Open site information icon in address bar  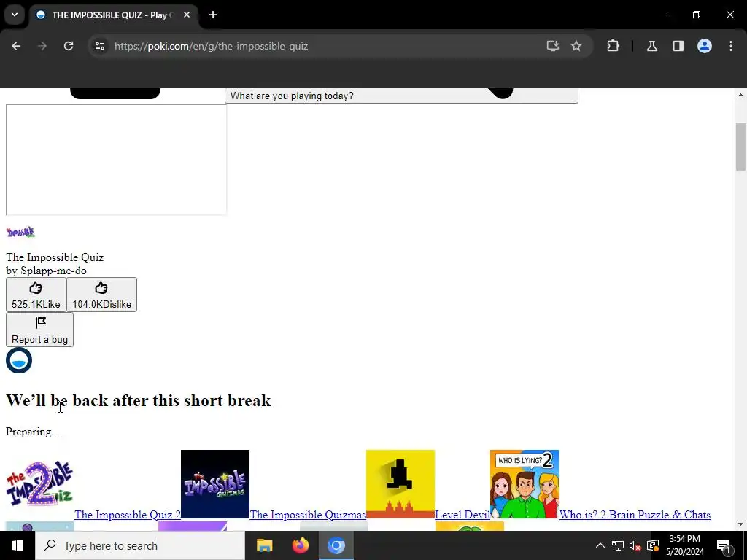[x=99, y=46]
